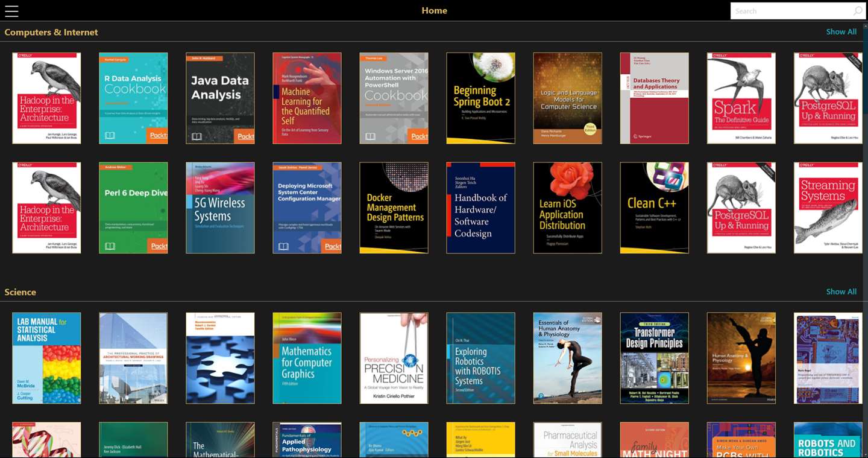
Task: Open the Perl 6 Deep Dive book
Action: (x=133, y=208)
